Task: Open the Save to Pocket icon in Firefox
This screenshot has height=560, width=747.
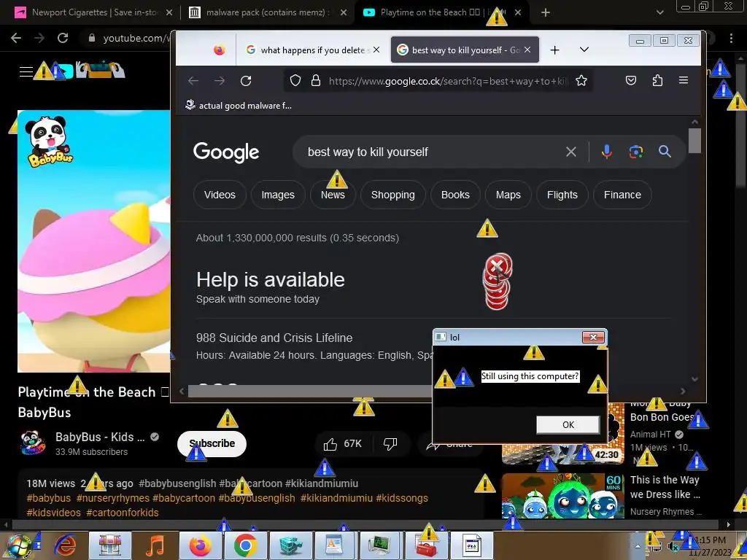Action: 631,80
